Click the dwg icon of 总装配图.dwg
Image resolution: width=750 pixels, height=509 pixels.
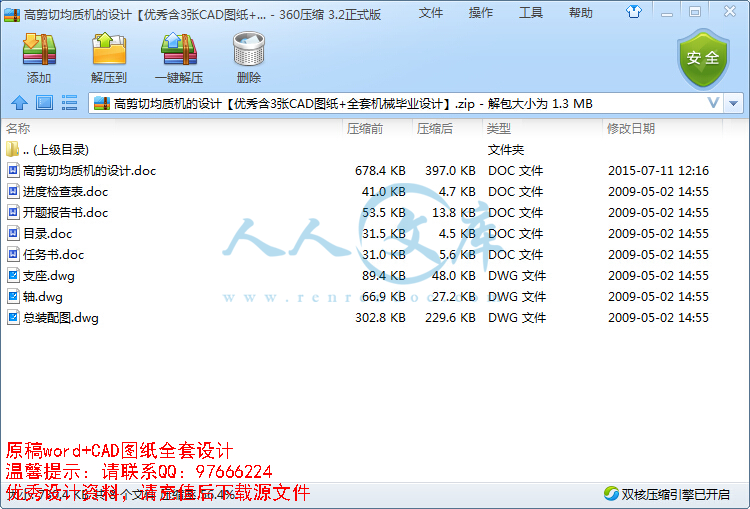tap(13, 318)
